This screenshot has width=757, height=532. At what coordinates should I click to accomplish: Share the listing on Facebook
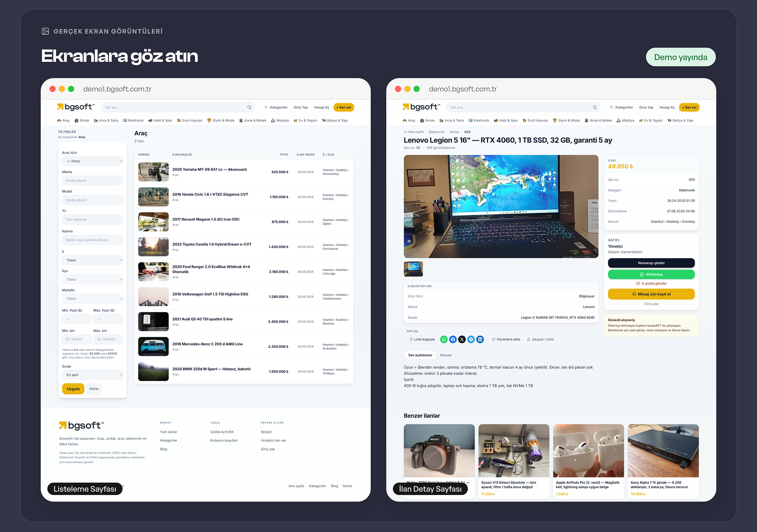point(453,339)
